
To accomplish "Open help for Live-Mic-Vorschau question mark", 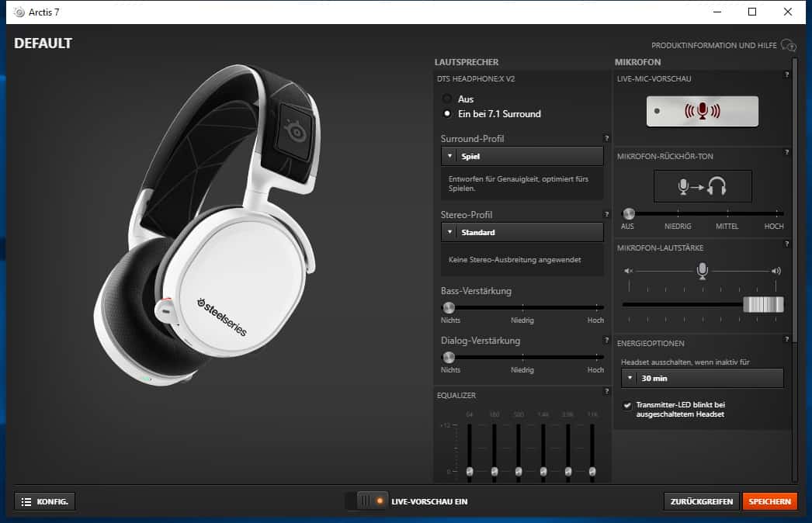I will pyautogui.click(x=786, y=74).
